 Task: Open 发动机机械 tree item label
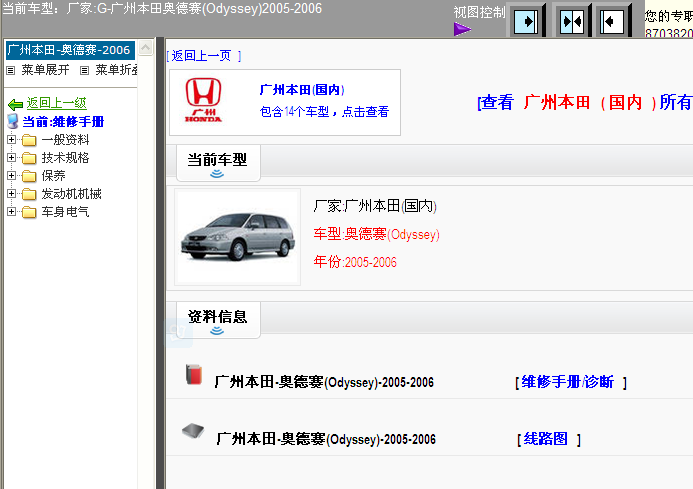(x=71, y=194)
